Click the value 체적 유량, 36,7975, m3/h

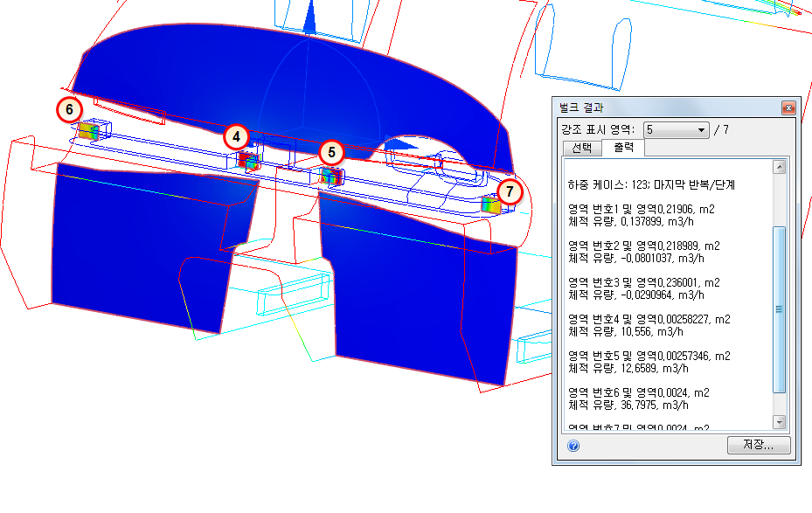[628, 406]
